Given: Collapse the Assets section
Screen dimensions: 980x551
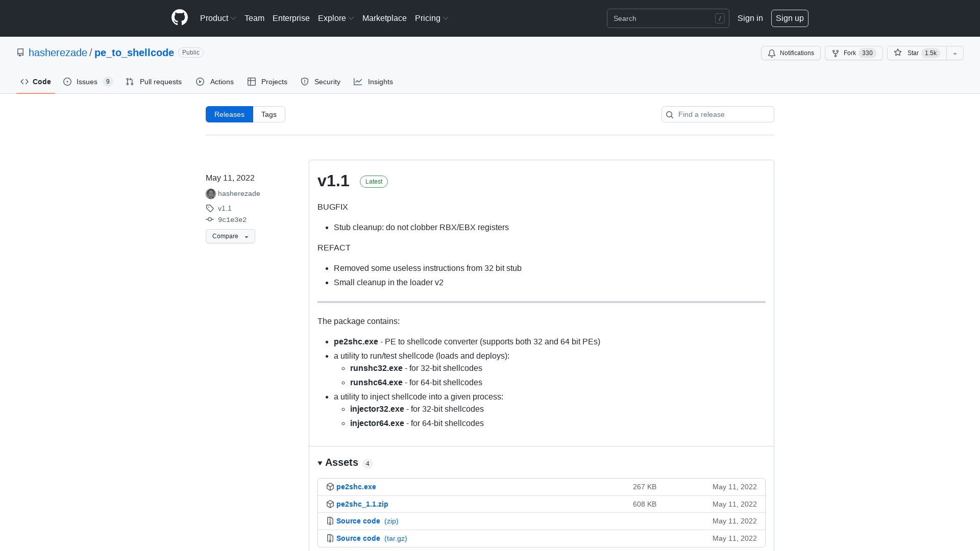Looking at the screenshot, I should (x=320, y=463).
